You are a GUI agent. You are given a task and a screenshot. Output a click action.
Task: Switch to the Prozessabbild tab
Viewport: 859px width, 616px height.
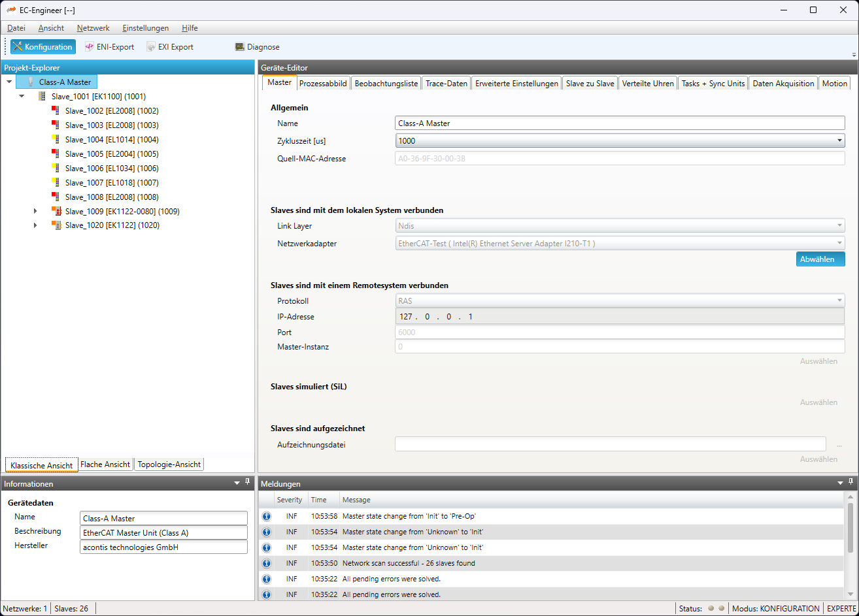point(323,84)
